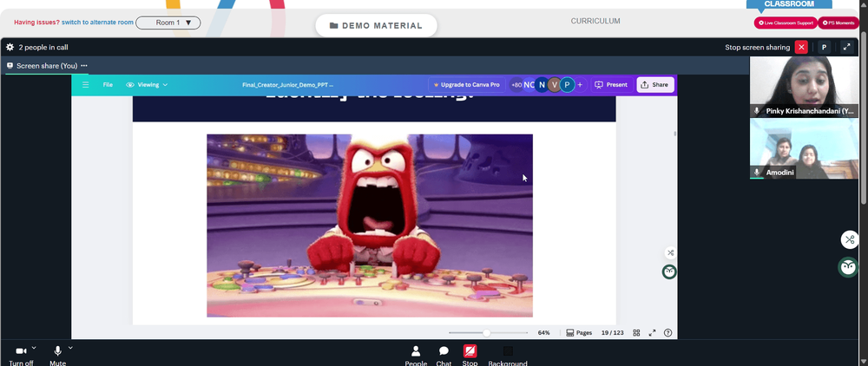The width and height of the screenshot is (868, 366).
Task: Mute the microphone
Action: pyautogui.click(x=57, y=355)
